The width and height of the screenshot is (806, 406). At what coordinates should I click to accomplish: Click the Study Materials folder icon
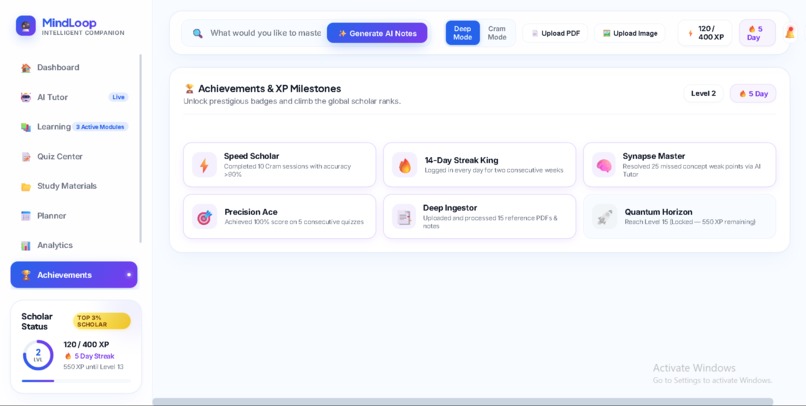click(26, 187)
